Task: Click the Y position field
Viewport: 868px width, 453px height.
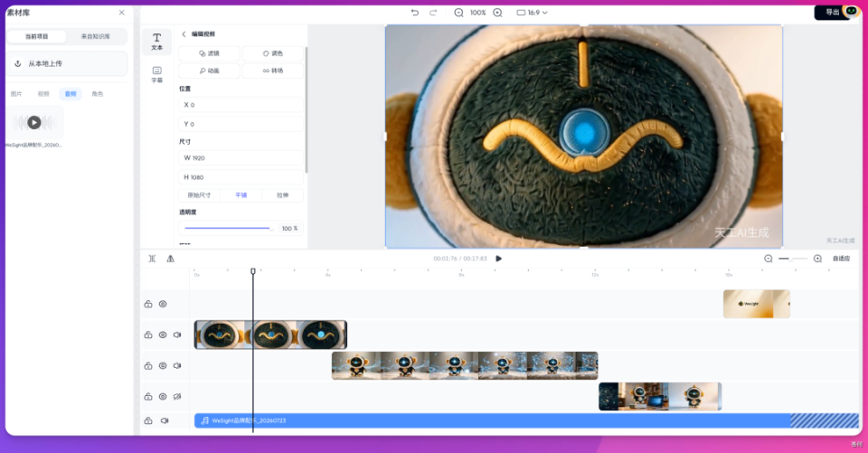Action: click(241, 124)
